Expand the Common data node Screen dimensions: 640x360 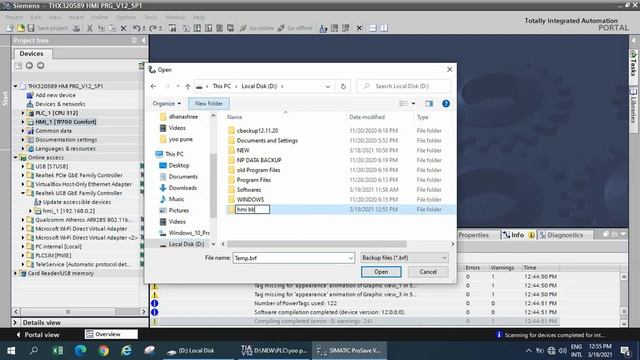point(23,131)
